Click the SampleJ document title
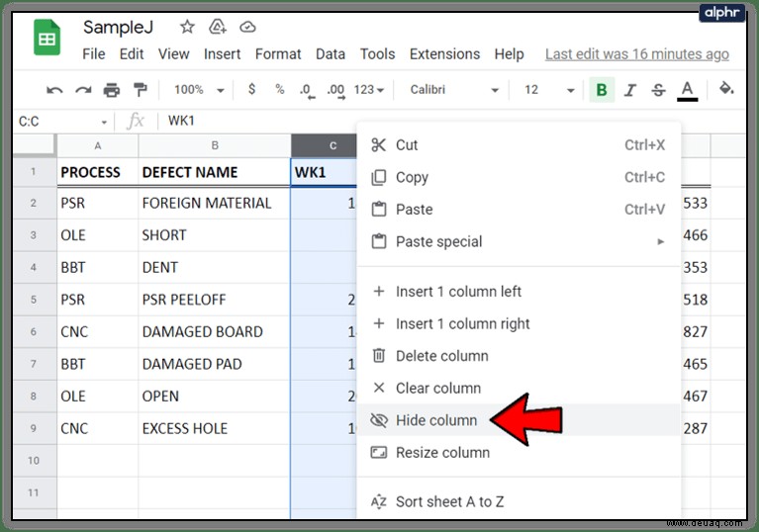This screenshot has height=532, width=759. coord(118,28)
